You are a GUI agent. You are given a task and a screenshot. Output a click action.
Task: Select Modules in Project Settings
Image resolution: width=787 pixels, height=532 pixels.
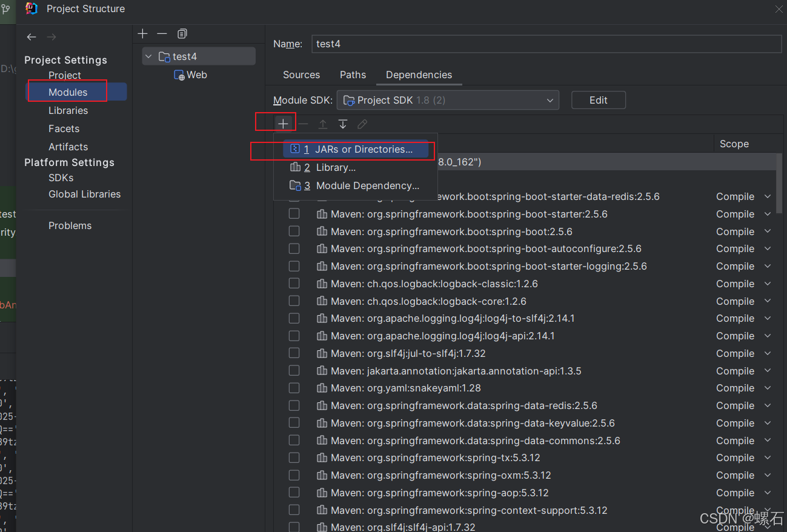click(x=77, y=92)
